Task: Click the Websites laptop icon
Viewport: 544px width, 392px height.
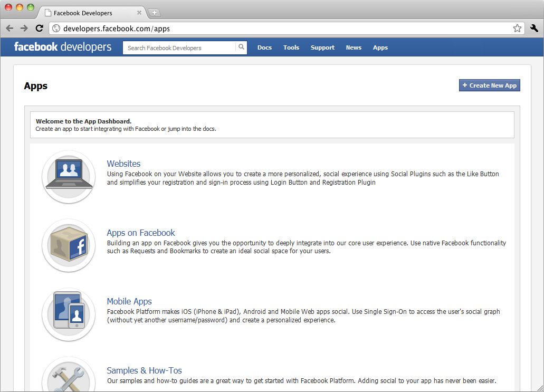Action: pos(69,176)
